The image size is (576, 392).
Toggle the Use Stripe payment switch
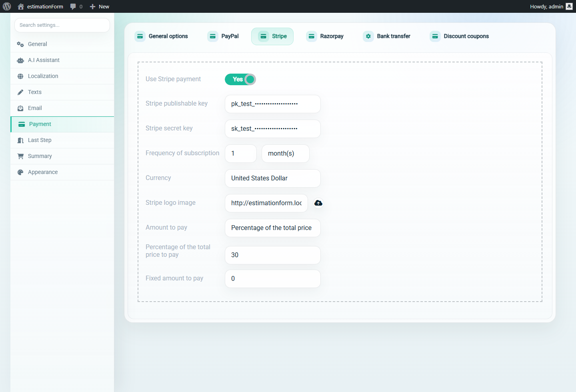click(240, 79)
